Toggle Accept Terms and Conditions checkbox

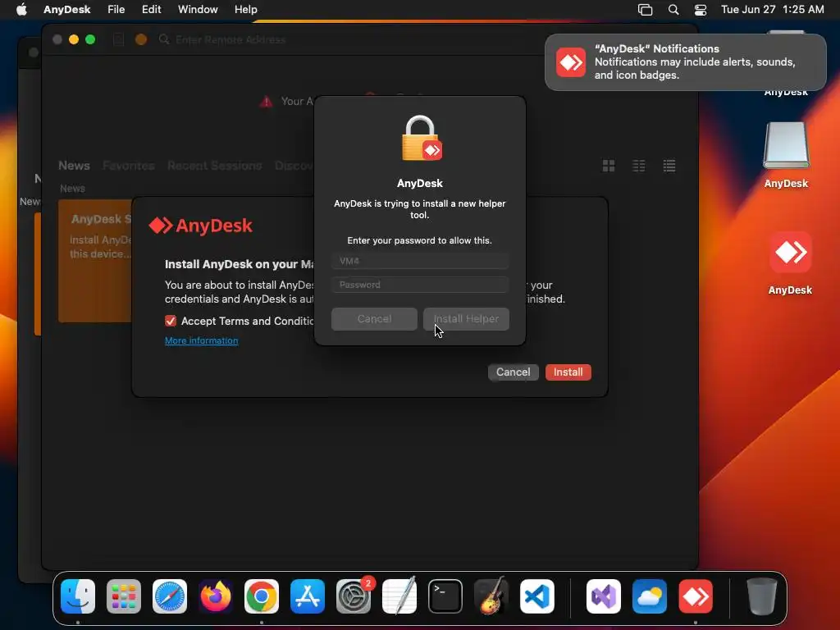pyautogui.click(x=171, y=321)
